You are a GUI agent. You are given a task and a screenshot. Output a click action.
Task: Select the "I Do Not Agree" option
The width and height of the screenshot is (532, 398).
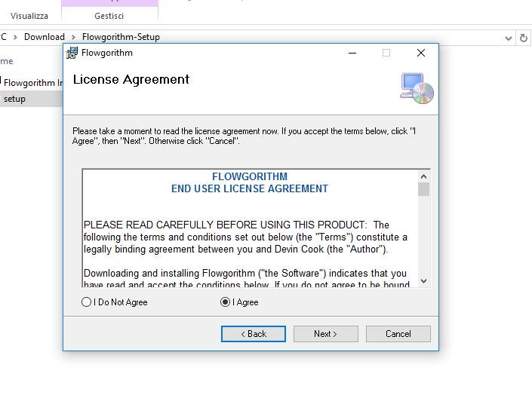tap(86, 302)
